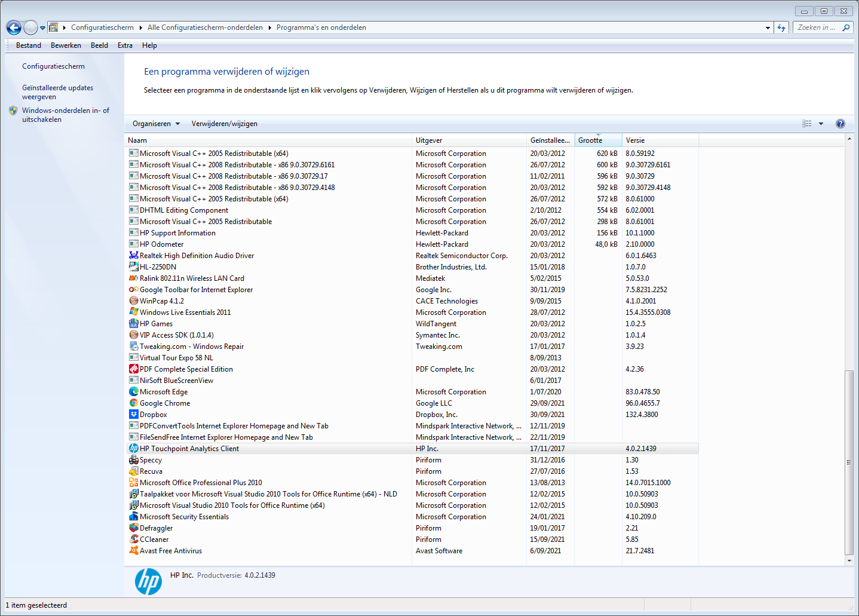Click the scrollbar down arrow
Viewport: 859px width, 616px height.
pos(849,561)
